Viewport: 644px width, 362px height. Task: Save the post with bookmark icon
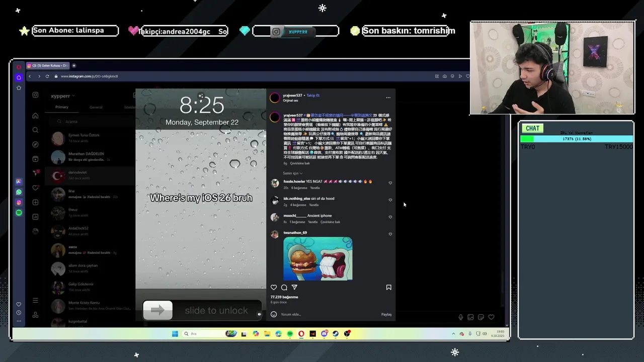(x=388, y=288)
